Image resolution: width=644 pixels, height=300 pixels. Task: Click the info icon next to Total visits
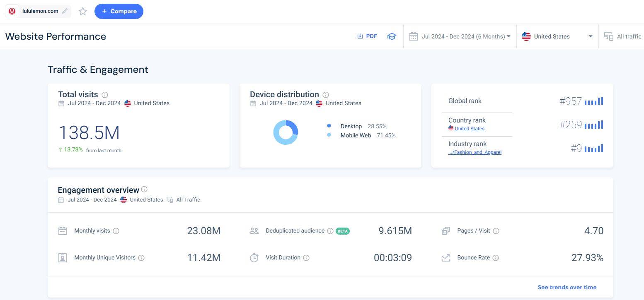click(105, 95)
